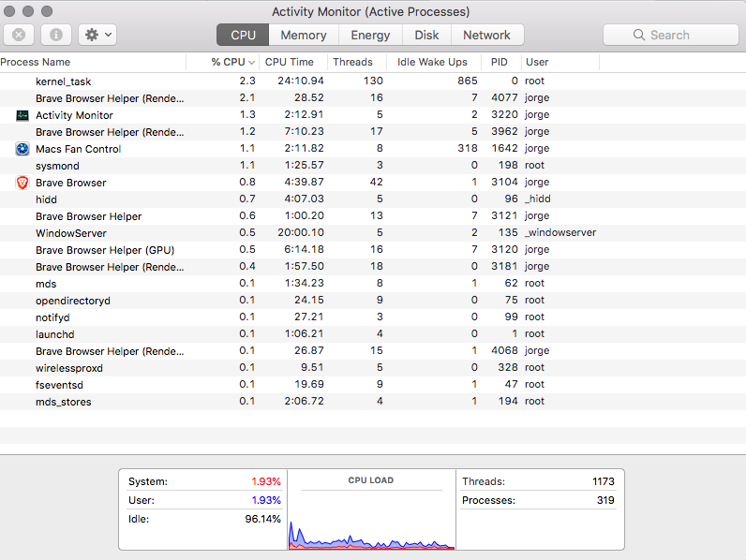The height and width of the screenshot is (560, 746).
Task: Toggle sort order on % CPU column
Action: pyautogui.click(x=223, y=63)
